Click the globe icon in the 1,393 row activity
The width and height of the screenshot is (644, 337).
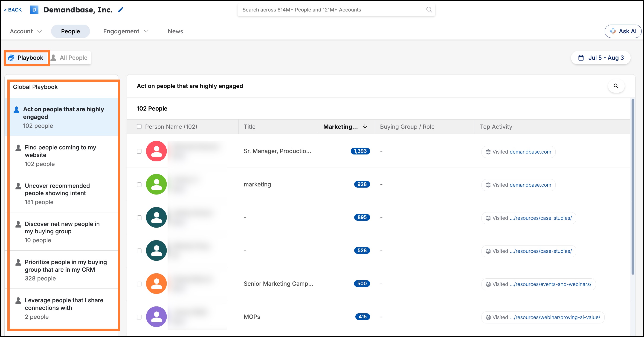(488, 152)
